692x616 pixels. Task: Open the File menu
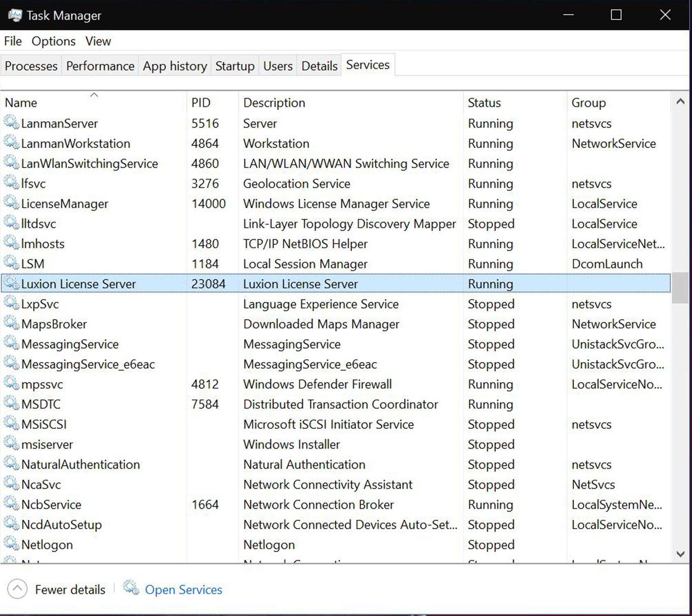13,41
